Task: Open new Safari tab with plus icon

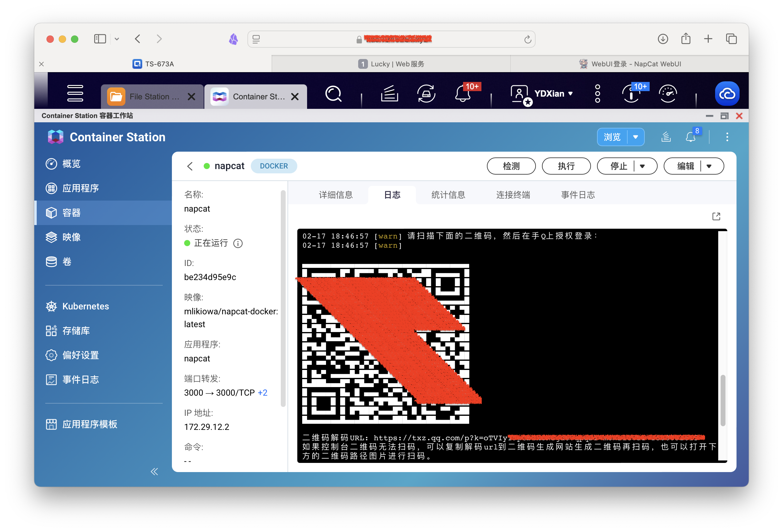Action: tap(708, 39)
